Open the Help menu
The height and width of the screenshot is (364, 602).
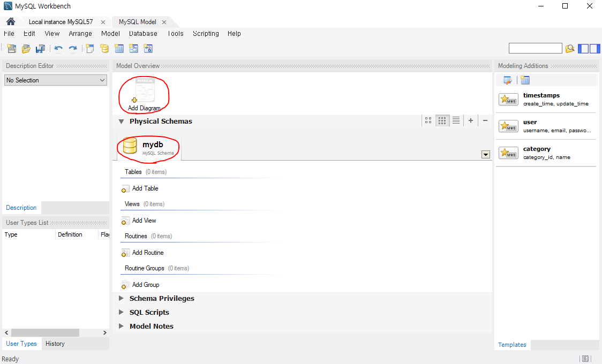coord(234,33)
